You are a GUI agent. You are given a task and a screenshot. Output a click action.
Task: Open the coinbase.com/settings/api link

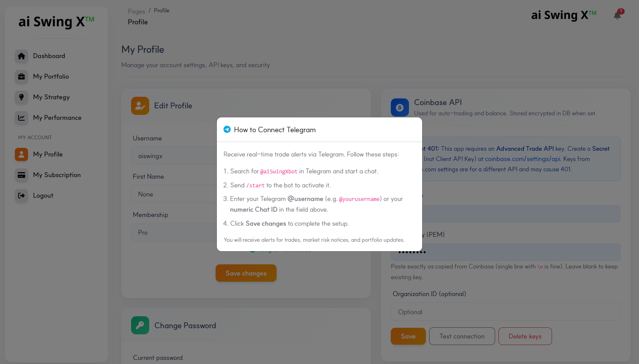pos(523,159)
